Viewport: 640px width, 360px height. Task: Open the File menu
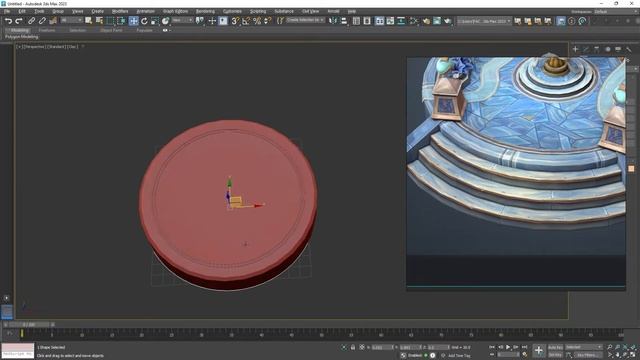pyautogui.click(x=7, y=11)
